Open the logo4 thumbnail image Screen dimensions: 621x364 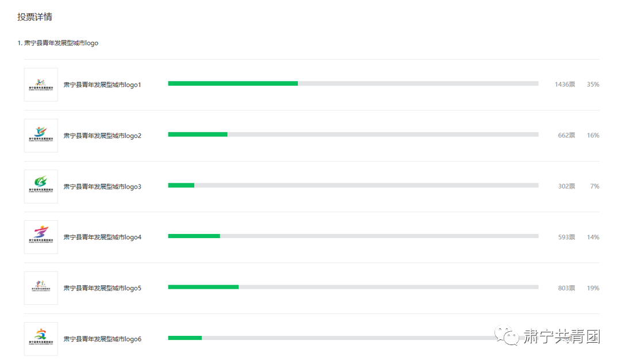tap(41, 237)
